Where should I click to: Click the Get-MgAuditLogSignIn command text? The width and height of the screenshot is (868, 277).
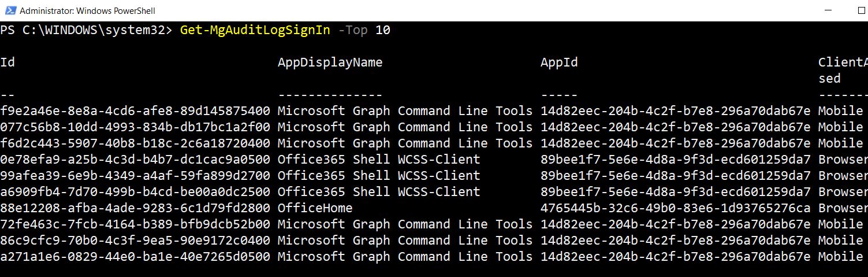[255, 30]
